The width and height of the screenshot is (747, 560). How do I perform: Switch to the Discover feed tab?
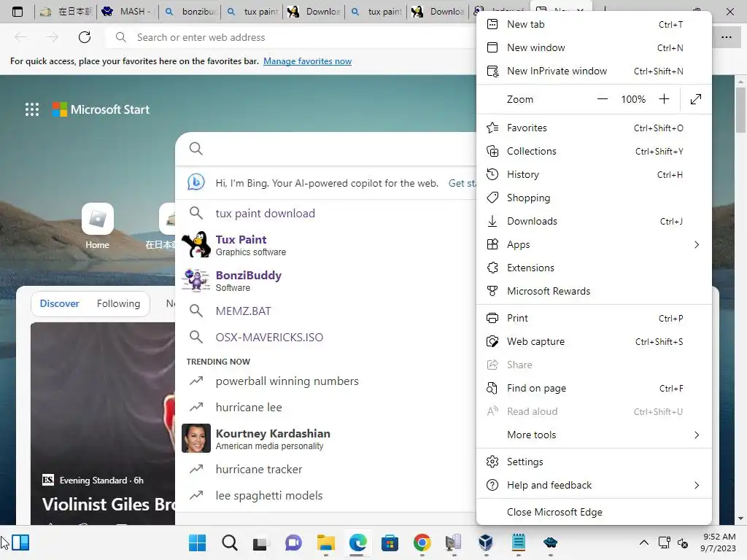[x=60, y=303]
